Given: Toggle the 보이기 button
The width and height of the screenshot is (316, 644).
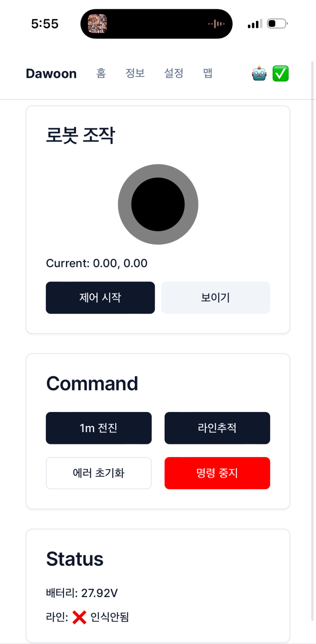Looking at the screenshot, I should (x=216, y=298).
